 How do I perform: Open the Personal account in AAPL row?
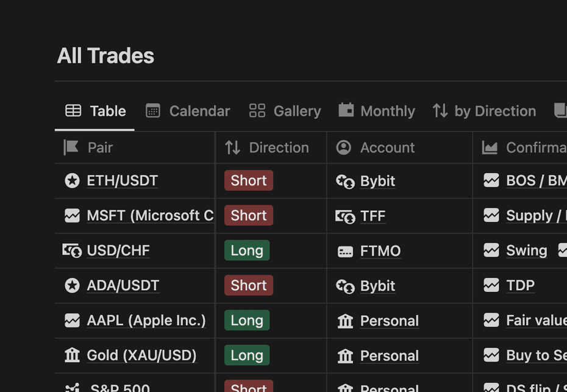[390, 321]
